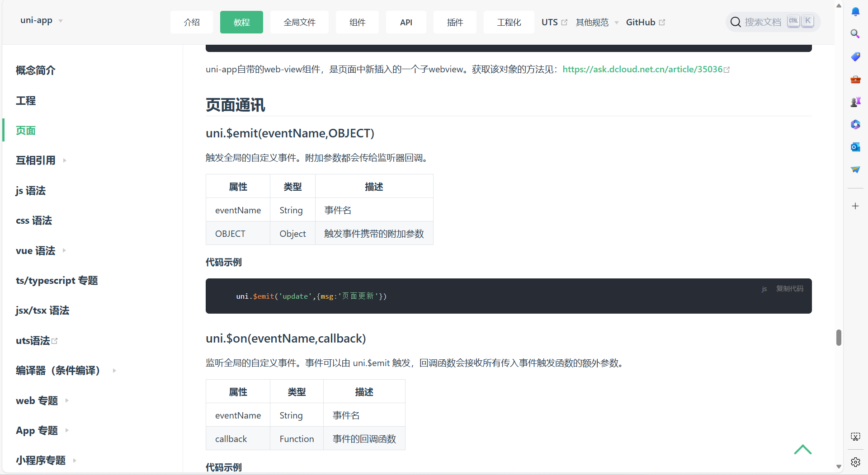
Task: Copy the $emit code sample via 复制代码
Action: 790,289
